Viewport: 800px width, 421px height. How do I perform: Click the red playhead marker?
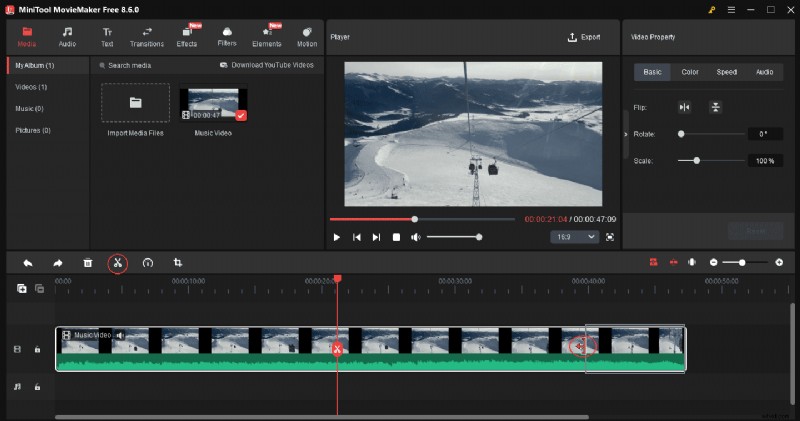pos(337,279)
